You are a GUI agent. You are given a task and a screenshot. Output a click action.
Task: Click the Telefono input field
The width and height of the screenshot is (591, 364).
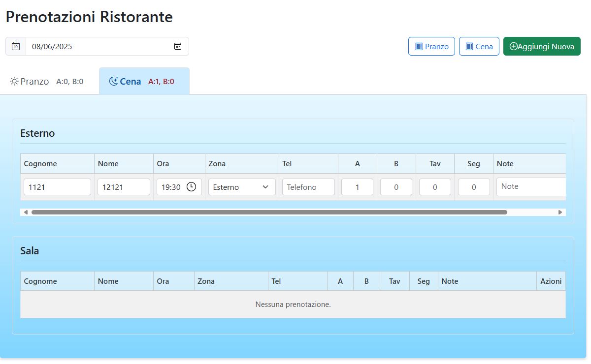(308, 187)
